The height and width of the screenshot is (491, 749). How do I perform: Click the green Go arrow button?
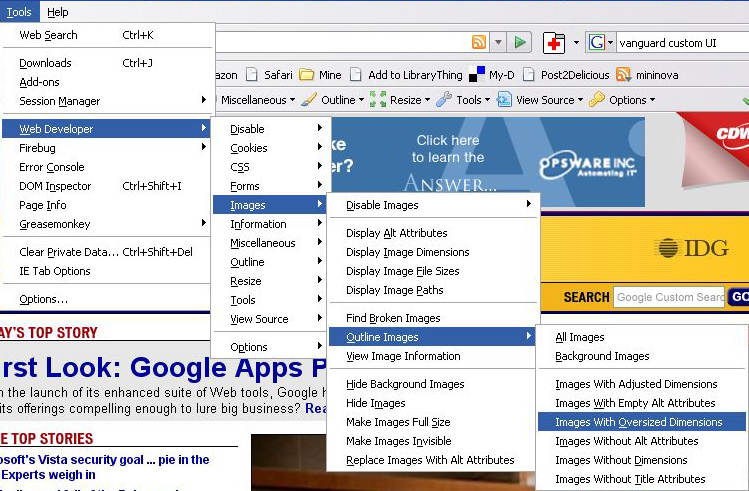pos(520,42)
